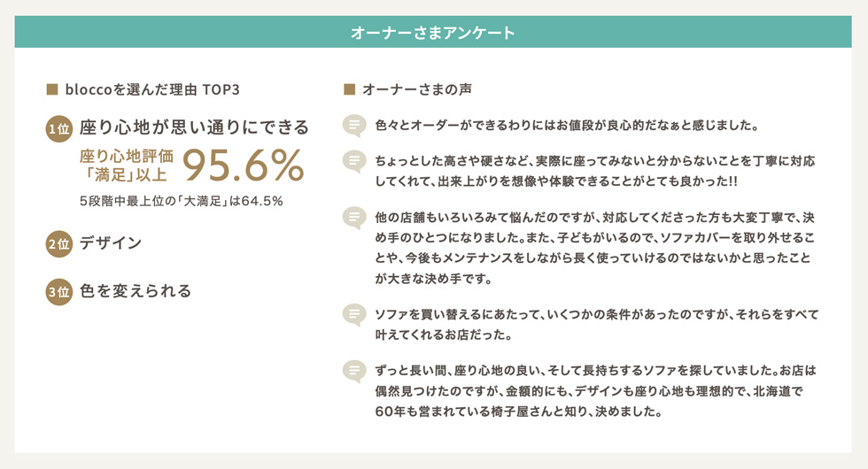This screenshot has height=469, width=868.
Task: Click the オーナーさまアンケート header banner
Action: pos(433,32)
